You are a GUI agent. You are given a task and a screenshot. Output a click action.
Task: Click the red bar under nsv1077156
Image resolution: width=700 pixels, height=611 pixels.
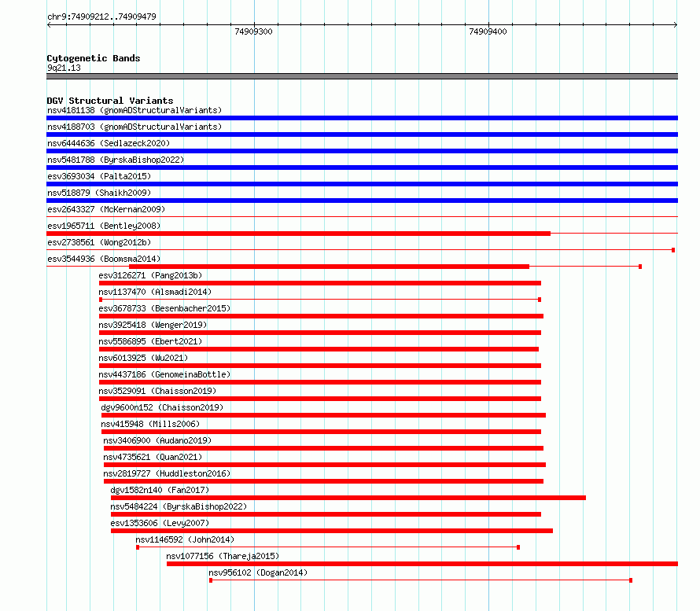coord(422,564)
